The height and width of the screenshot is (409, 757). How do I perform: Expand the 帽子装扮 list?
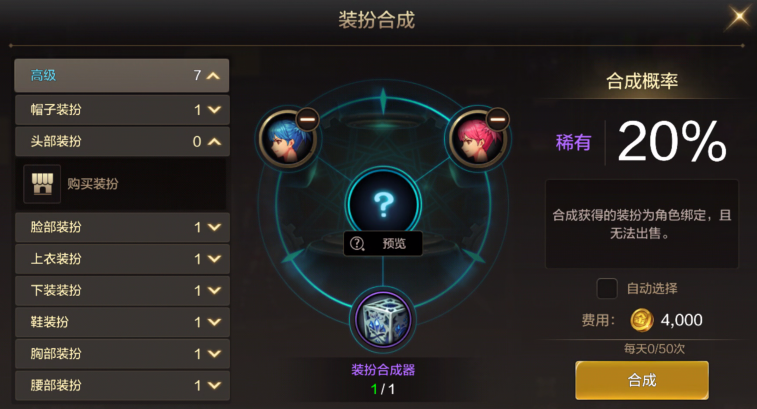[122, 110]
